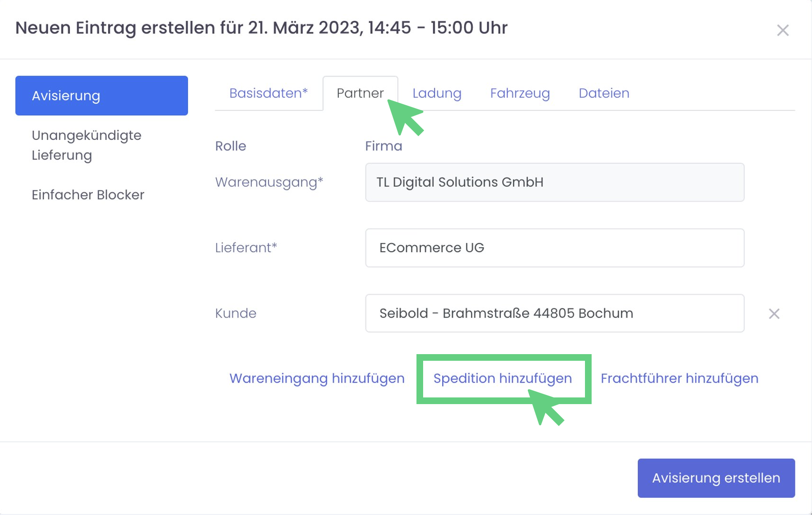Choose Einfacher Blocker entry type

tap(88, 195)
